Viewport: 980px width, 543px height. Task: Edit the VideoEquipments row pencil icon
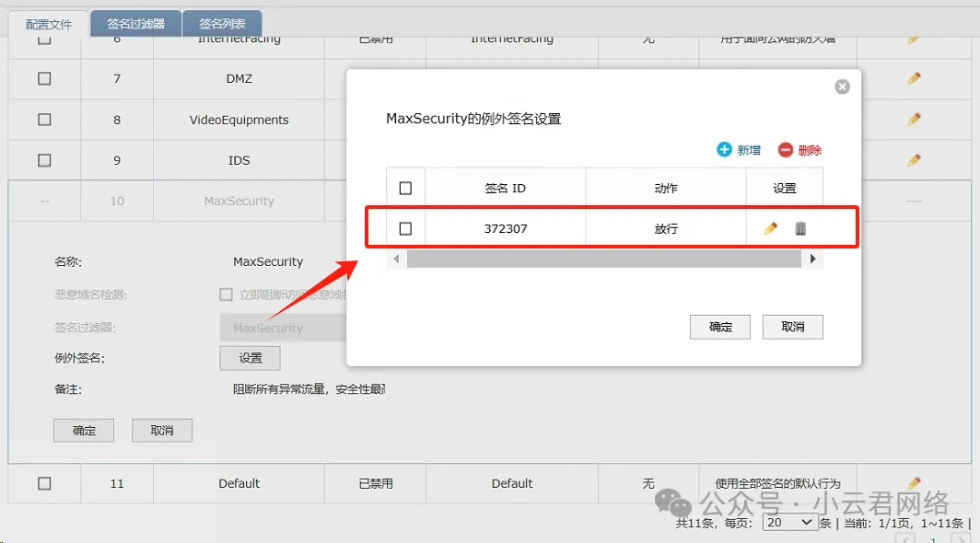tap(914, 120)
